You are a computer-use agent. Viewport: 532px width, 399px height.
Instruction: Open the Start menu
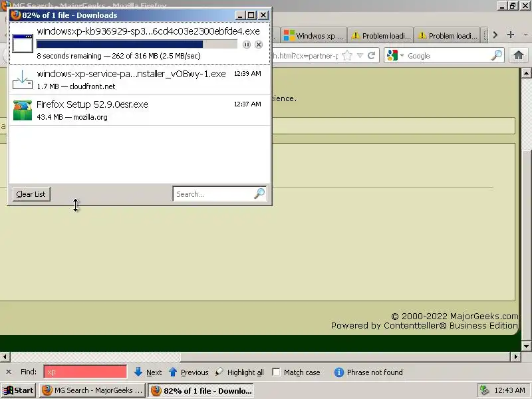(x=19, y=390)
